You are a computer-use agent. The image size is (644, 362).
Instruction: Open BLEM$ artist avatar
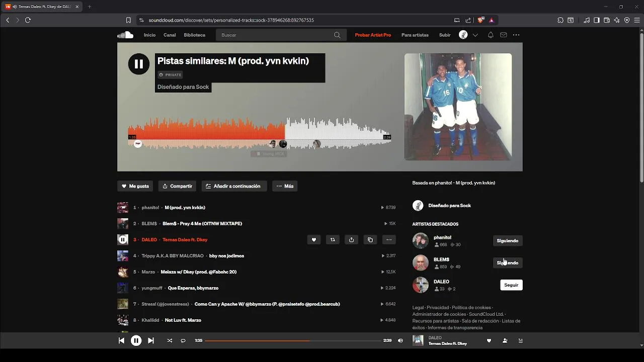coord(421,263)
